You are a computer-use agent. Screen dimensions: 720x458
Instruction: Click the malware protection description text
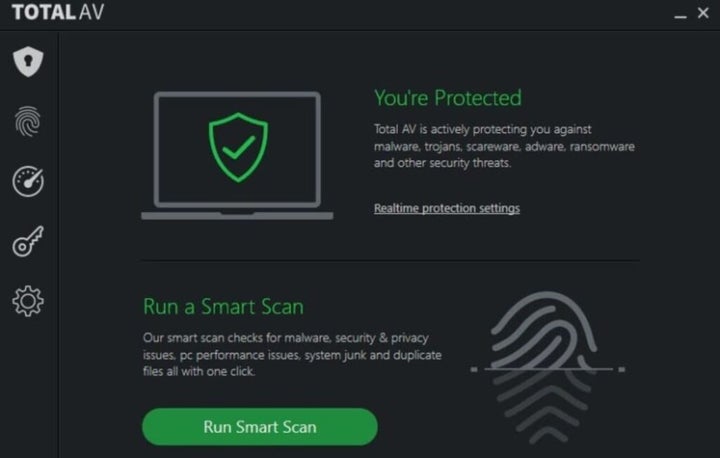pos(503,146)
